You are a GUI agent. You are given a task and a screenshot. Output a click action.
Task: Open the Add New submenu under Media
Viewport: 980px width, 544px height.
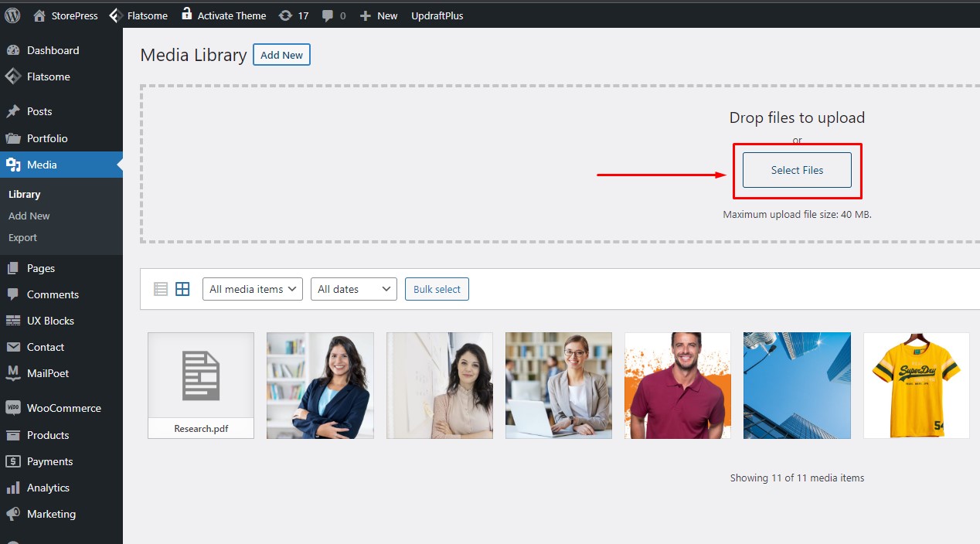29,216
